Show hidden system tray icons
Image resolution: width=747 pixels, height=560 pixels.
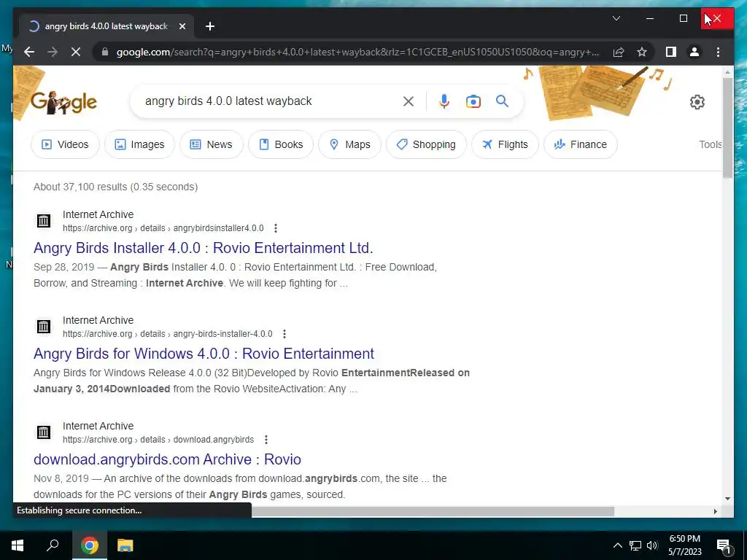pos(617,545)
